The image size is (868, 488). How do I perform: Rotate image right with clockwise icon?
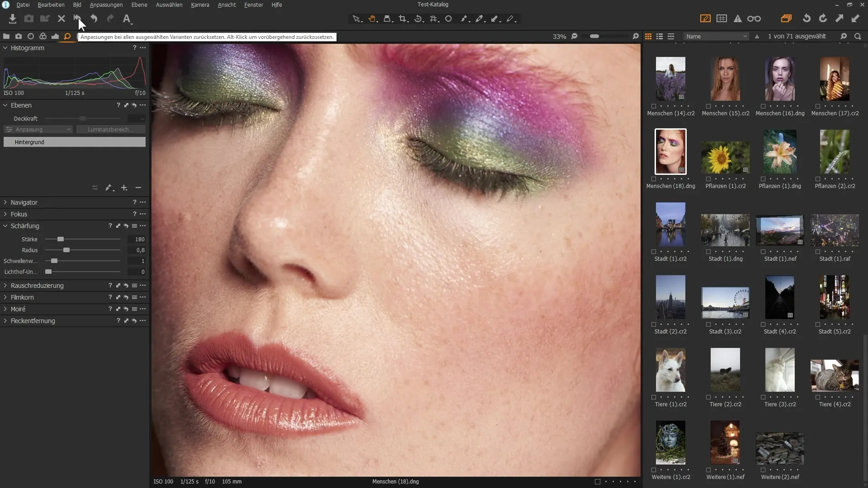[x=823, y=19]
